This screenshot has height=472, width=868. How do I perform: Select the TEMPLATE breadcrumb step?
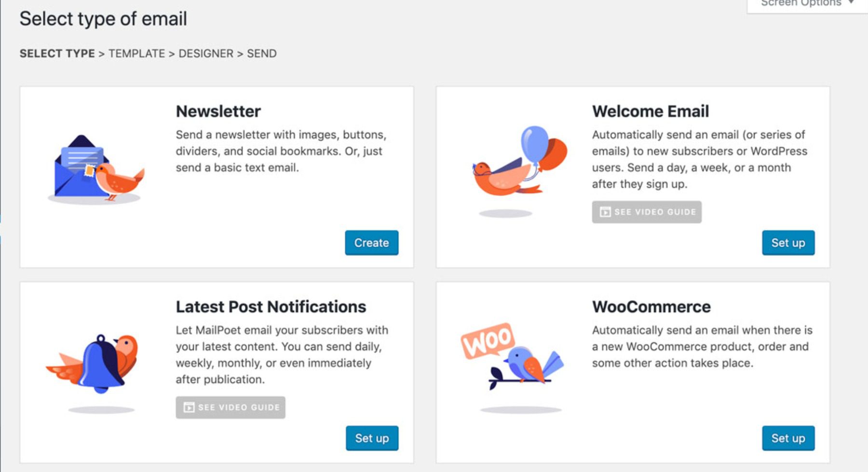[136, 54]
